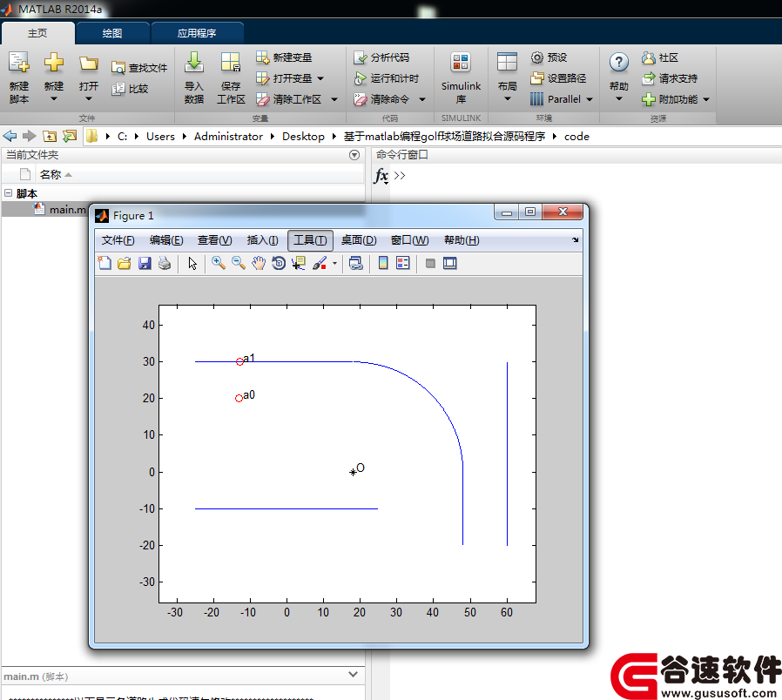This screenshot has height=700, width=782.
Task: Switch to the Plots (绘图) tab
Action: pyautogui.click(x=112, y=33)
